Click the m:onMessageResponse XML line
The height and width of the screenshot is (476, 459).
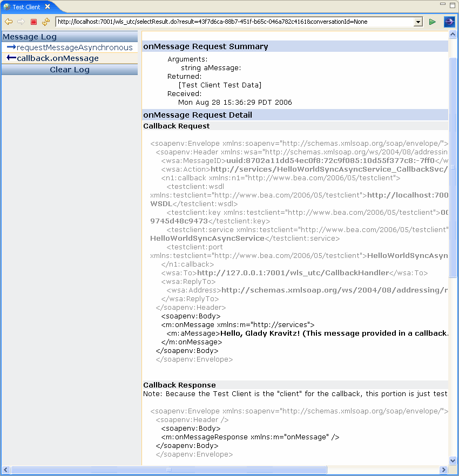coord(250,437)
